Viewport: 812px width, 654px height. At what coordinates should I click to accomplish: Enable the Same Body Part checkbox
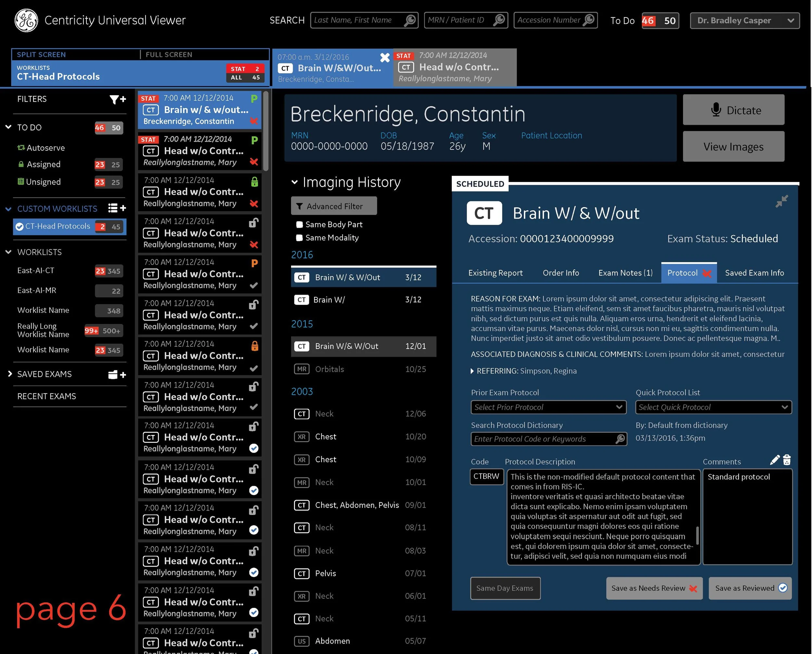pos(299,224)
